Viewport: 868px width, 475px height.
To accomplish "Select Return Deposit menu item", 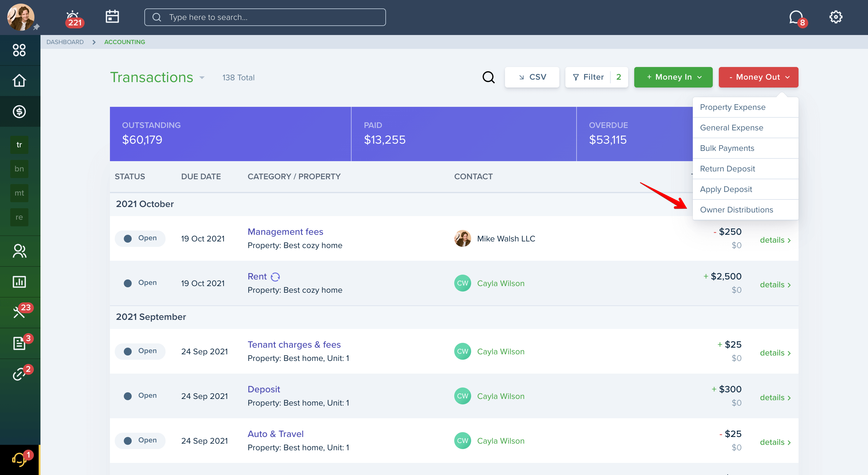I will pyautogui.click(x=745, y=169).
